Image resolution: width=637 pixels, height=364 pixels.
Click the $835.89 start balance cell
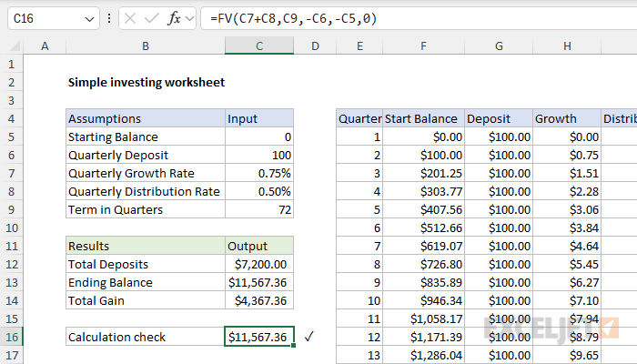[x=423, y=282]
